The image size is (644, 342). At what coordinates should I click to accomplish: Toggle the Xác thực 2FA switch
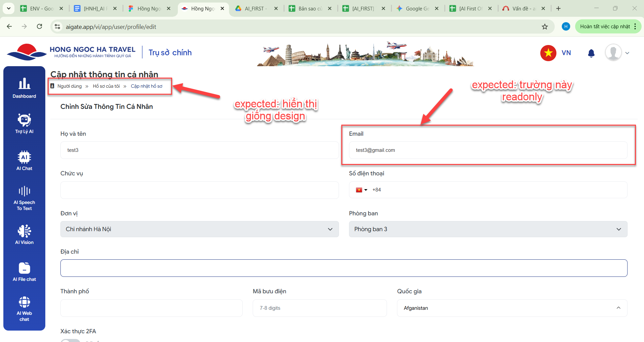(71, 340)
